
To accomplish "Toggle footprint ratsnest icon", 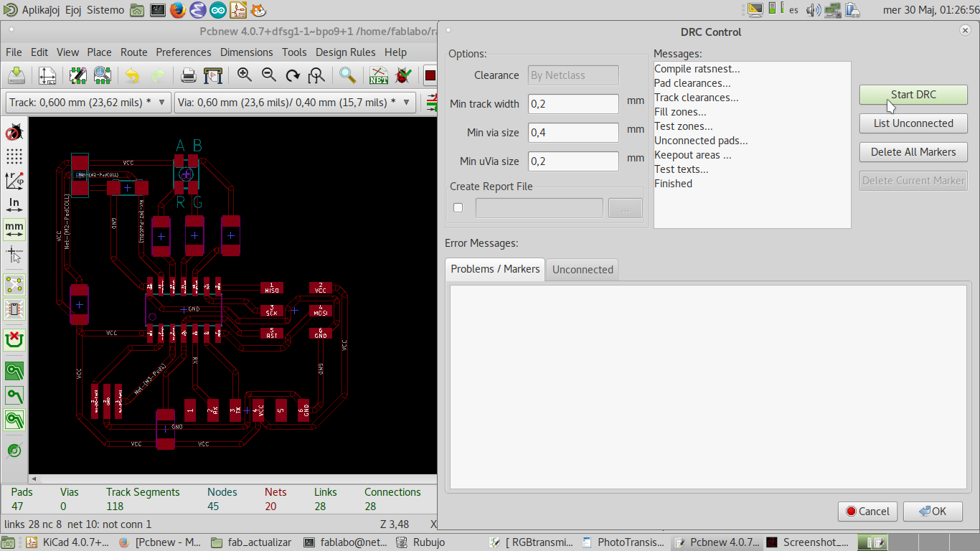I will 14,309.
